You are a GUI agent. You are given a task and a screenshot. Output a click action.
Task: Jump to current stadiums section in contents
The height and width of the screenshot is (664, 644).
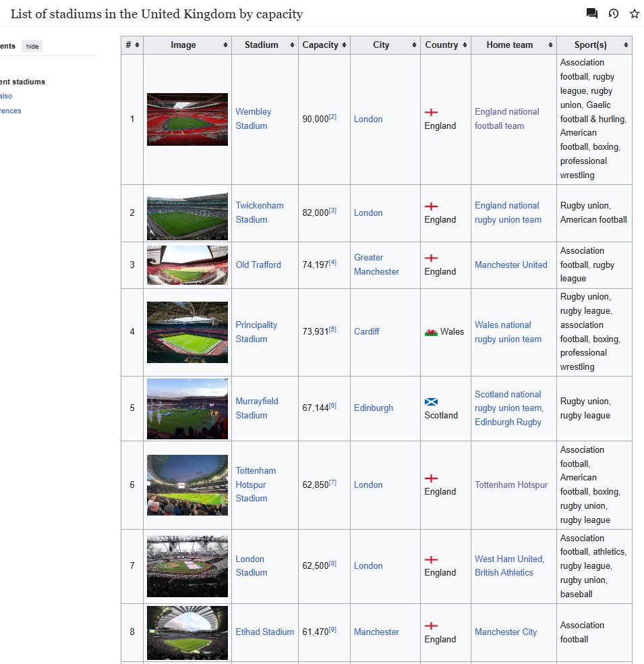(x=22, y=82)
